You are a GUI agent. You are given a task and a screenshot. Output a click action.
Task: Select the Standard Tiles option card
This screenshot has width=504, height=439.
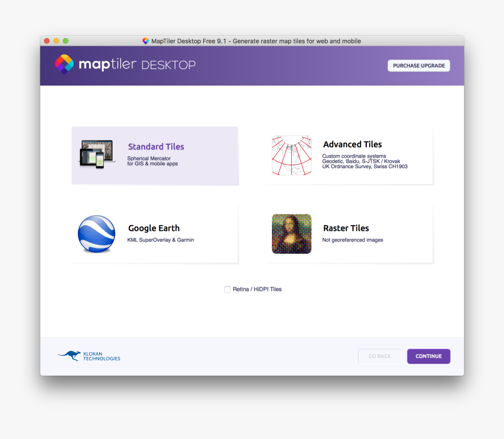155,155
